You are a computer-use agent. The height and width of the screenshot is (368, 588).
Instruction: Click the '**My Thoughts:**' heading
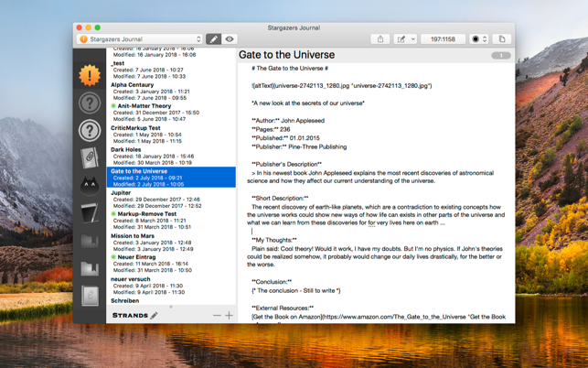pos(274,240)
